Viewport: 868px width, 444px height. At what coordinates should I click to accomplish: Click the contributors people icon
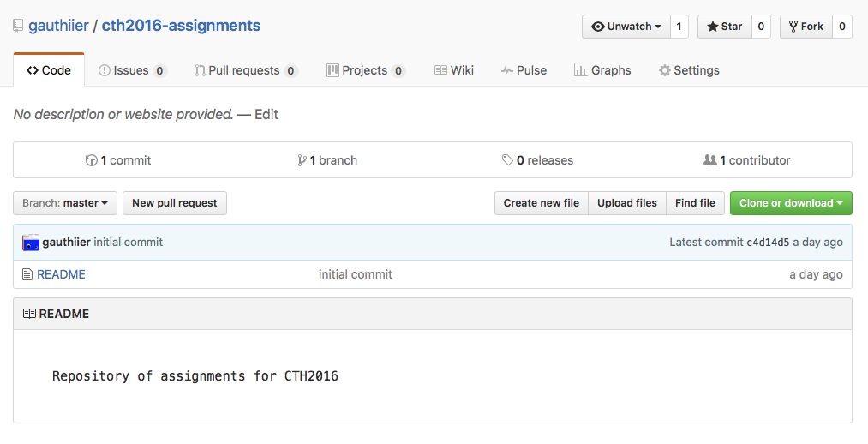709,160
